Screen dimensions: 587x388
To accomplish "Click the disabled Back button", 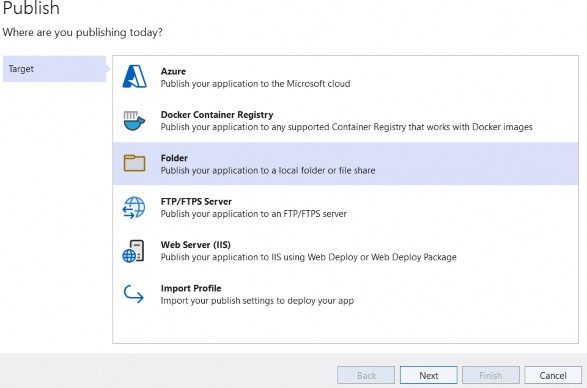I will click(366, 375).
